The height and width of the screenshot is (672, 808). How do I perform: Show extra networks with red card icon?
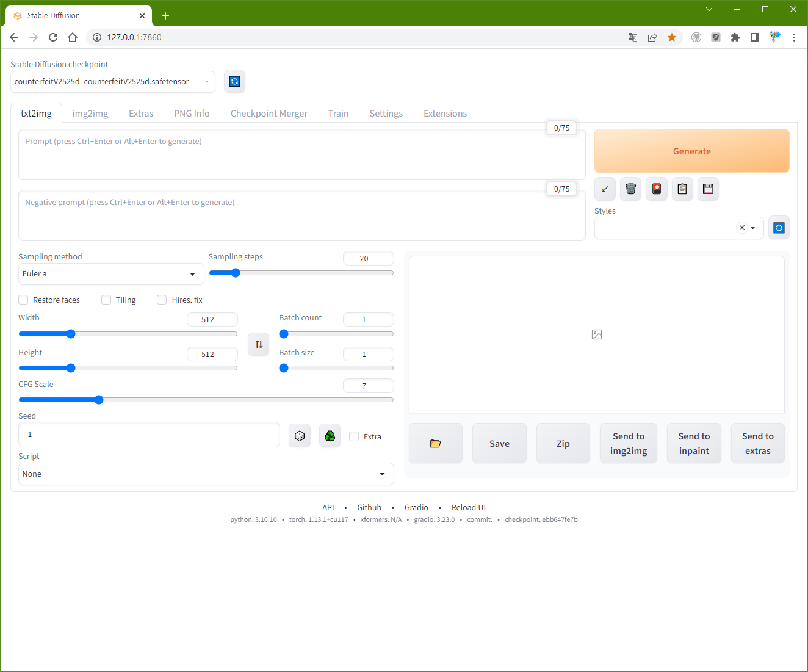point(657,189)
